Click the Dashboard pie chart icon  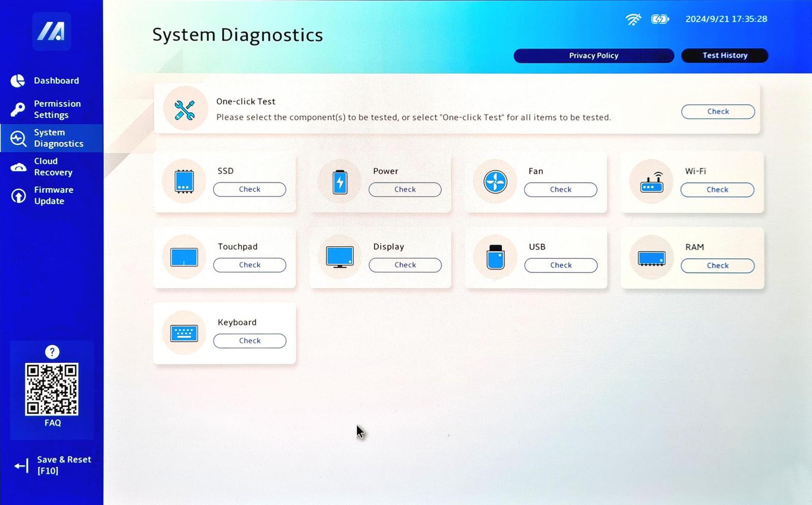click(18, 81)
